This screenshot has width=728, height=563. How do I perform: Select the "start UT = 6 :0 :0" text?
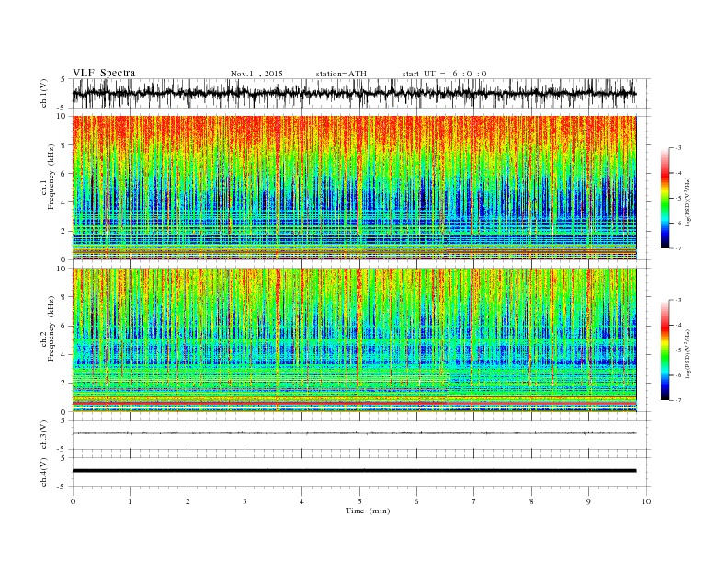(444, 74)
